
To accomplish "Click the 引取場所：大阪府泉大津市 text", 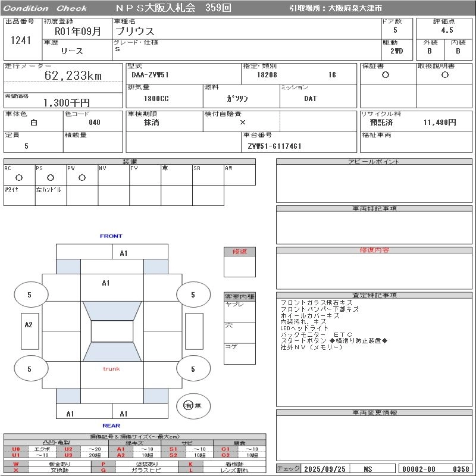I will tap(336, 8).
